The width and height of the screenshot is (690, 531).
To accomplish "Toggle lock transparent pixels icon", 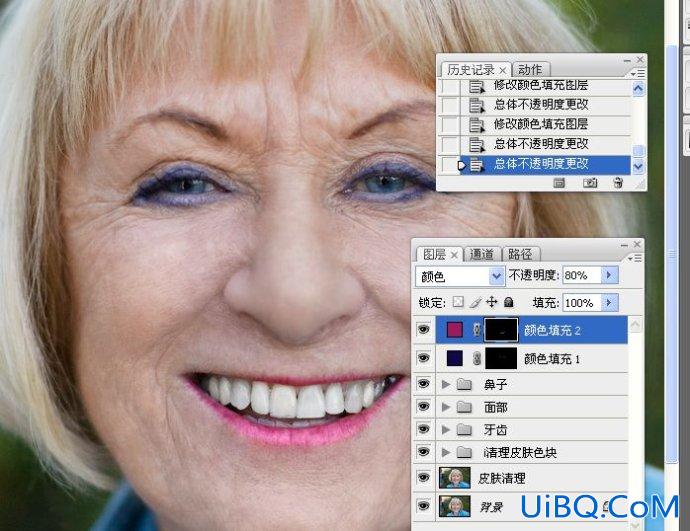I will [458, 302].
